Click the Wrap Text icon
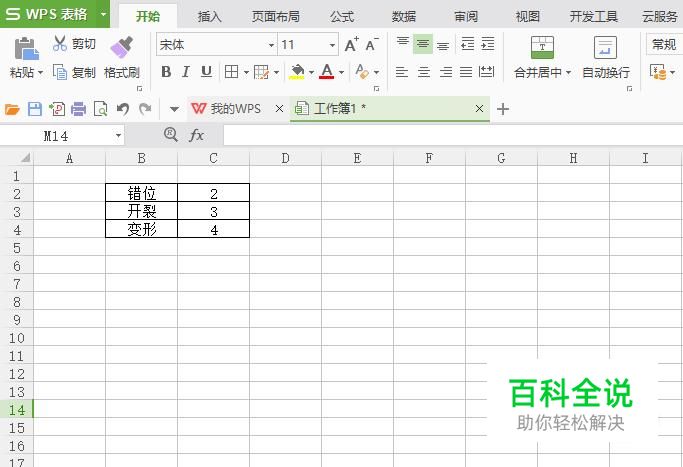This screenshot has height=467, width=683. pos(605,47)
